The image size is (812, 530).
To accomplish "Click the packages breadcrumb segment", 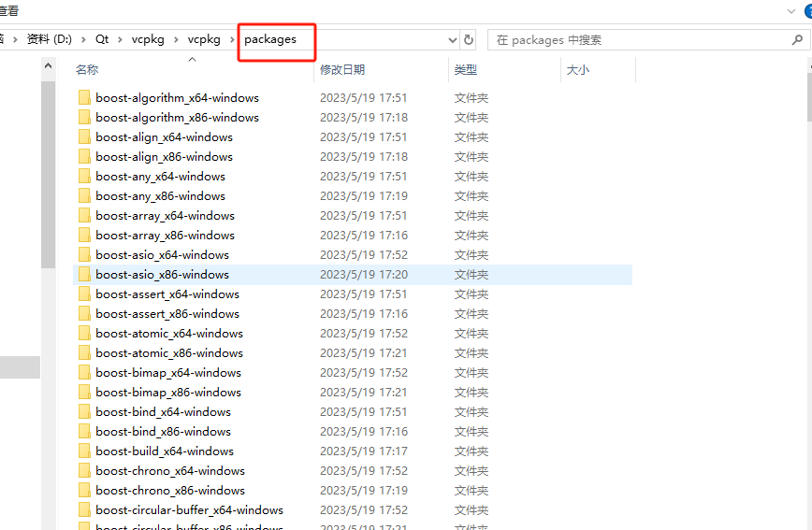I will click(x=270, y=39).
